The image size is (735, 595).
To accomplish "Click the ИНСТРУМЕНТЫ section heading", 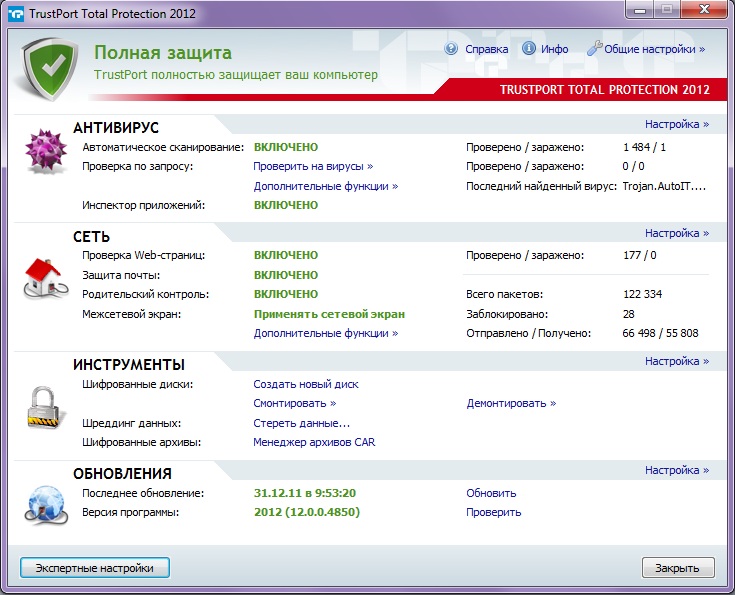I will click(x=129, y=365).
